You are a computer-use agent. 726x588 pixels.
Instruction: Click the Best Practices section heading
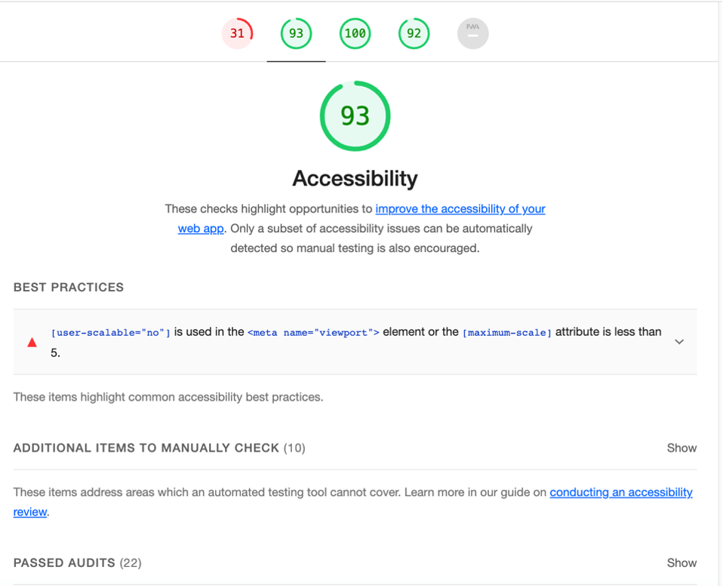69,288
